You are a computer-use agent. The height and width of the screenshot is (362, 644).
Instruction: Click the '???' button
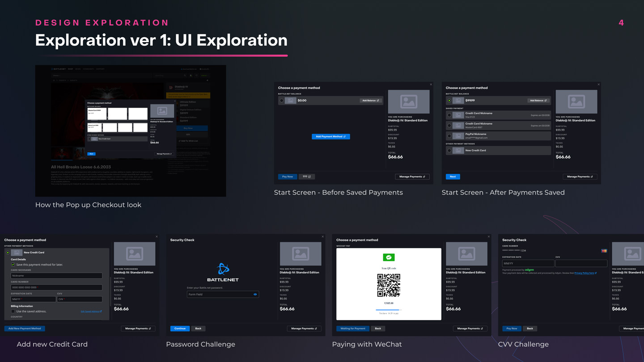(x=306, y=177)
